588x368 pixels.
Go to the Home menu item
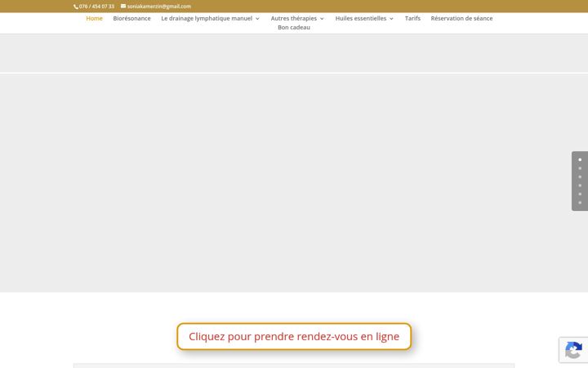tap(94, 18)
